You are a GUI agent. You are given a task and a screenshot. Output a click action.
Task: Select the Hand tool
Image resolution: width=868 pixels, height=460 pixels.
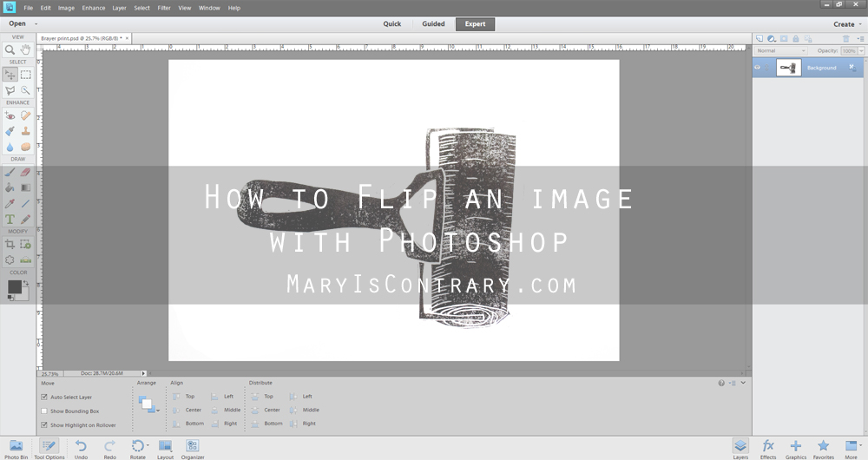pyautogui.click(x=25, y=49)
